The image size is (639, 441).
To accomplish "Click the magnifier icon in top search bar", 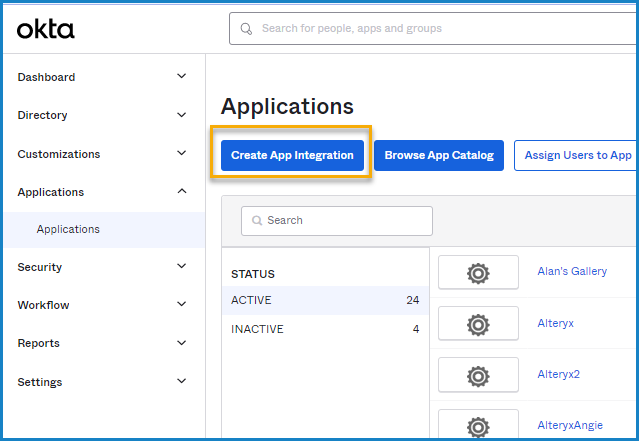I will click(246, 29).
